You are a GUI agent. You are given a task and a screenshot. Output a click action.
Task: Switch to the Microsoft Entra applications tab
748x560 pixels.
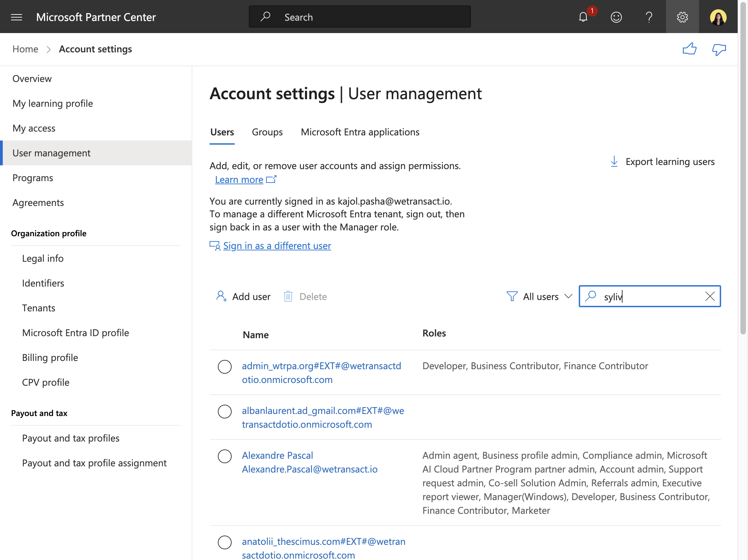click(360, 132)
